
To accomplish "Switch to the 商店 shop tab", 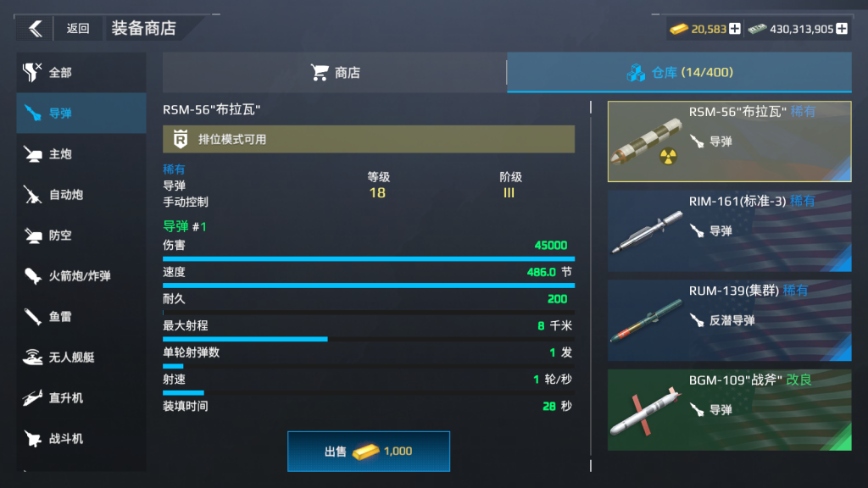I will point(335,73).
